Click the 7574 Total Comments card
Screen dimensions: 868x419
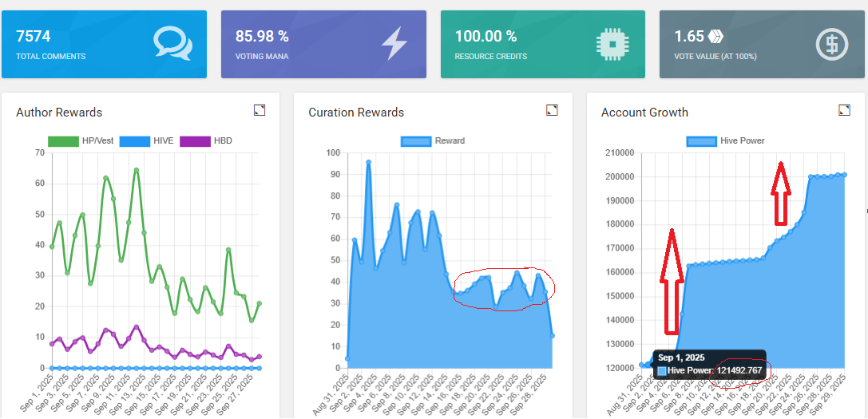coord(104,44)
